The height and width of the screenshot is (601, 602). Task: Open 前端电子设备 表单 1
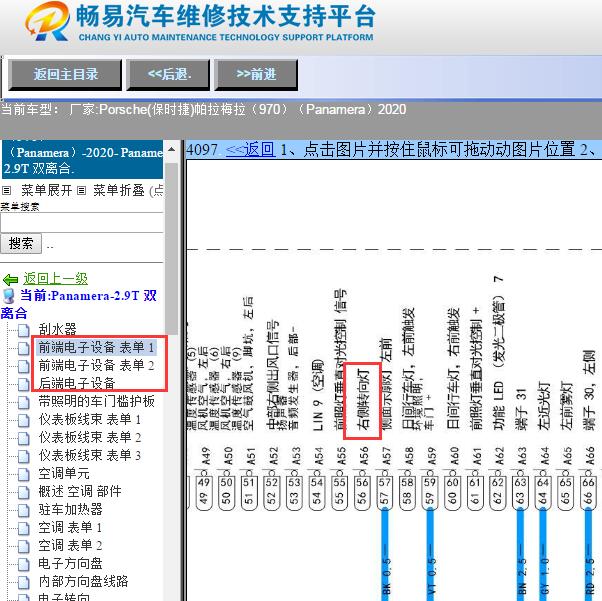point(96,347)
